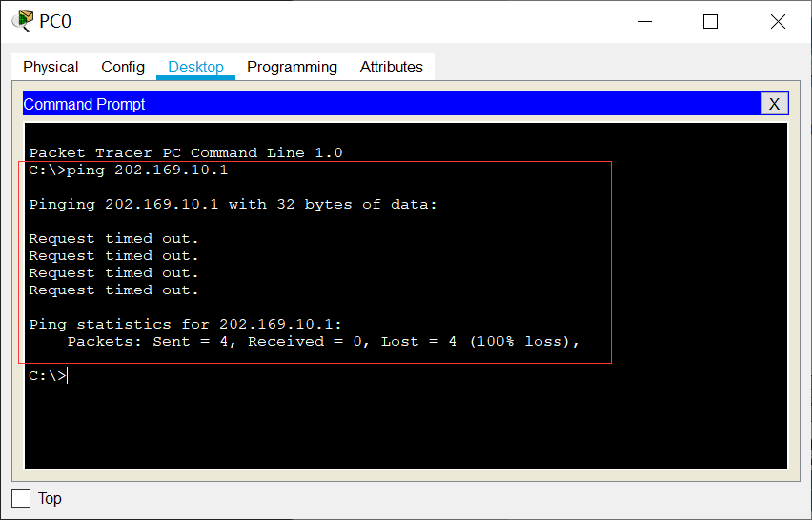The height and width of the screenshot is (520, 812).
Task: Click the first 'Request timed out.' line
Action: 114,238
